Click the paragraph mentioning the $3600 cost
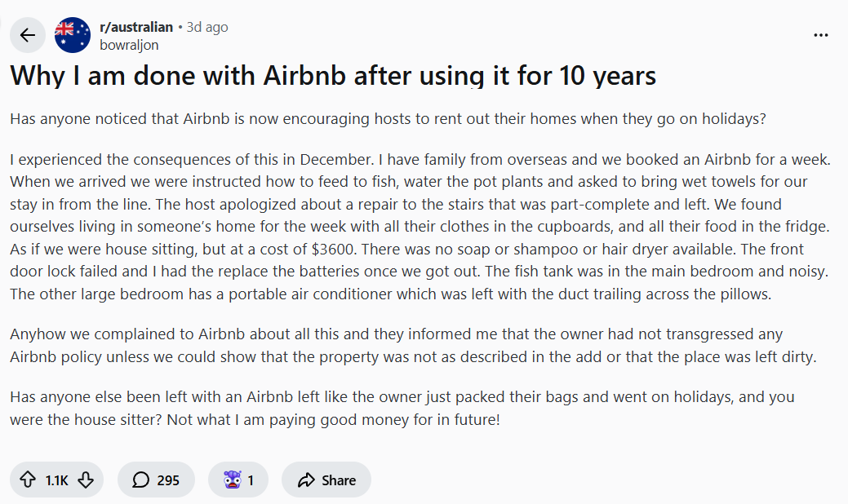Screen dimensions: 848x504 [420, 226]
